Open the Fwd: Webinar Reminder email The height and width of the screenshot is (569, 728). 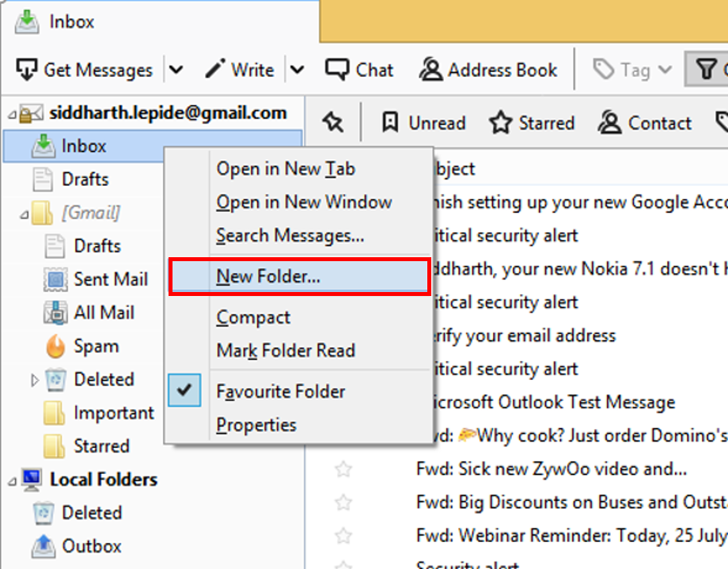click(x=572, y=536)
